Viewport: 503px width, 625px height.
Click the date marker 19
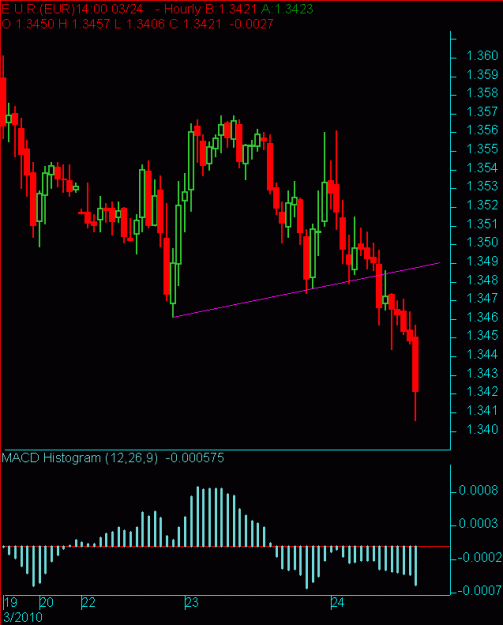tap(11, 602)
